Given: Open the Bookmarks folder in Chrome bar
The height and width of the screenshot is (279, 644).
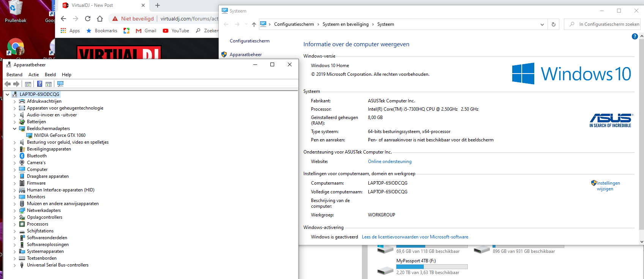Looking at the screenshot, I should point(102,31).
